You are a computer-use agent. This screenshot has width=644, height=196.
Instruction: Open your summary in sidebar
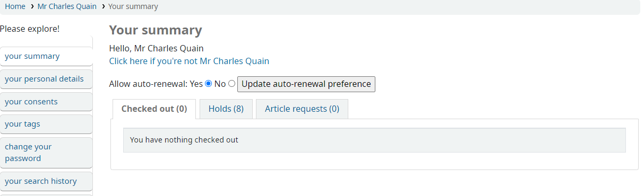click(46, 56)
